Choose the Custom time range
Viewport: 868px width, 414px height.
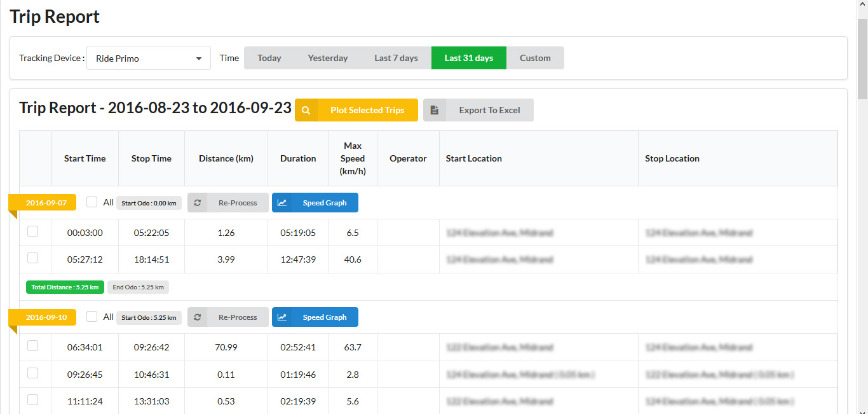click(535, 58)
